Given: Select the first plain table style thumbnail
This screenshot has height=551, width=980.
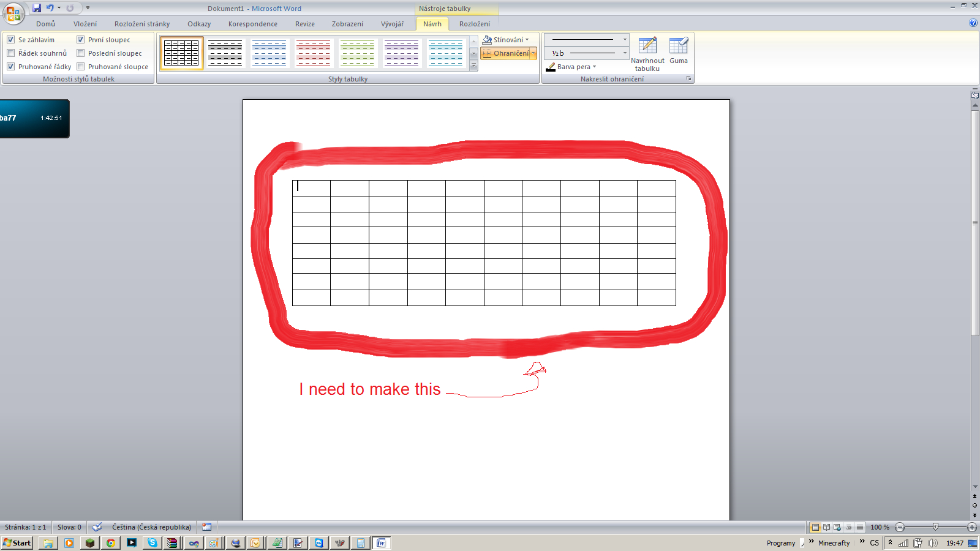Looking at the screenshot, I should (181, 53).
